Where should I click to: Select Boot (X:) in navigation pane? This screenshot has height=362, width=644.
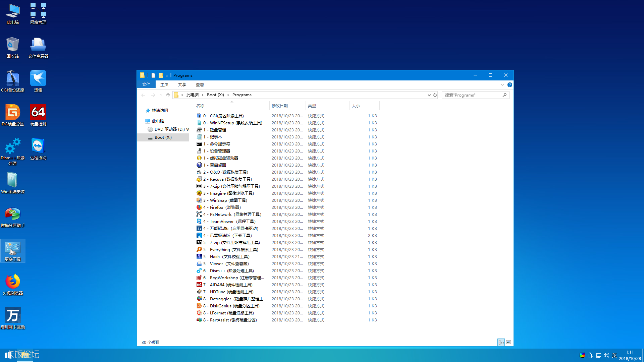(x=163, y=137)
